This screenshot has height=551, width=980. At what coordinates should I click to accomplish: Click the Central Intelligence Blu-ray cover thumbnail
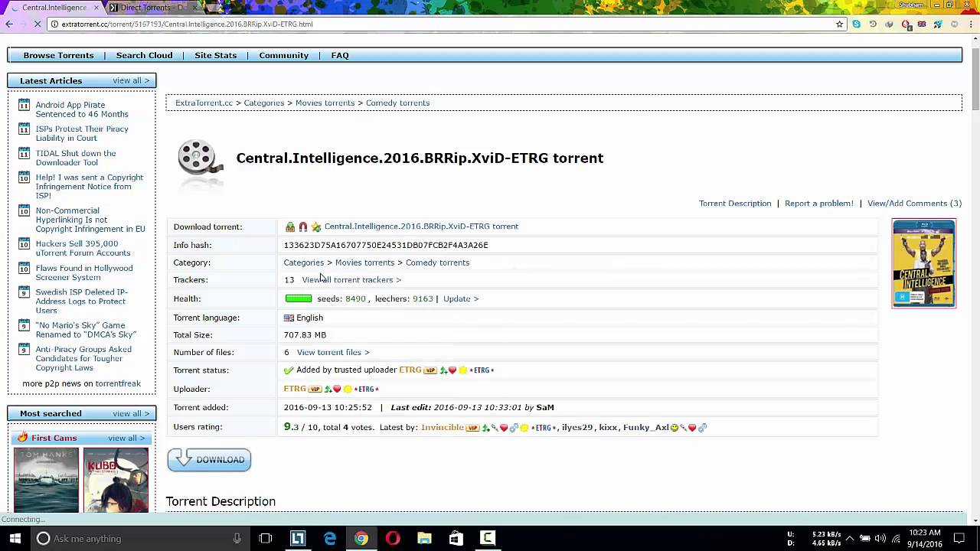coord(924,263)
